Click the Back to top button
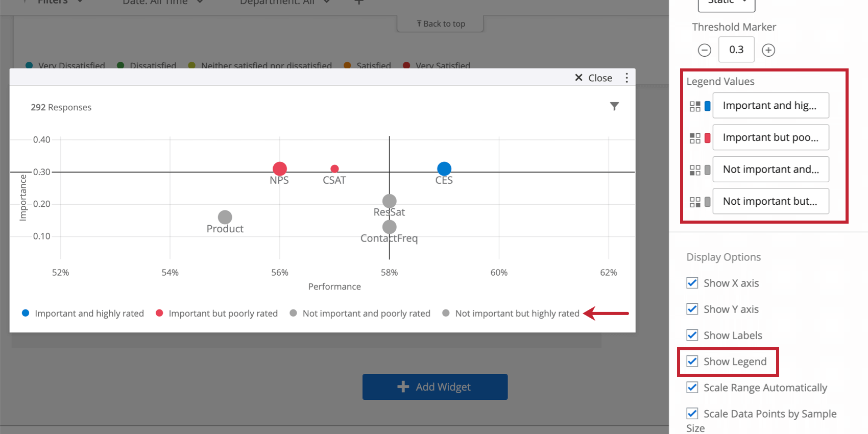This screenshot has width=868, height=434. (x=440, y=23)
